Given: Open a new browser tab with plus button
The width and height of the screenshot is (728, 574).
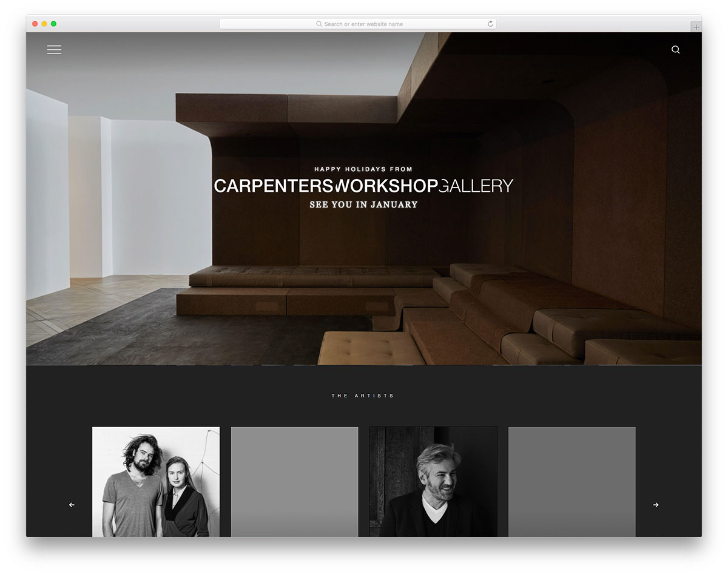Looking at the screenshot, I should click(696, 27).
